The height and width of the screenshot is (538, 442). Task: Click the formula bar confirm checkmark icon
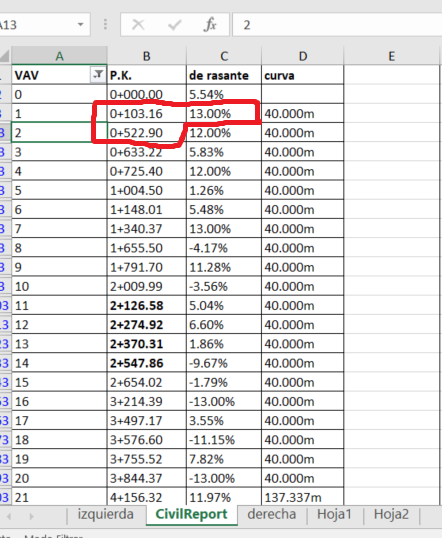[175, 25]
